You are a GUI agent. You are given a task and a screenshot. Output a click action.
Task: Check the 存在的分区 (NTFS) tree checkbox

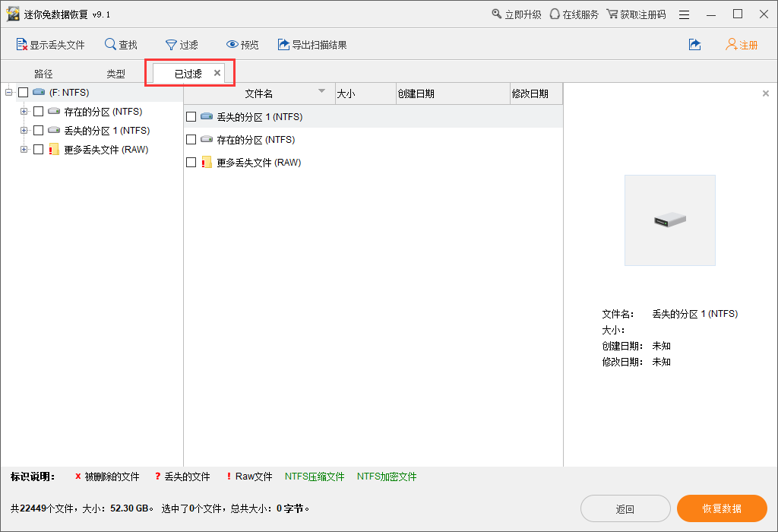point(39,112)
